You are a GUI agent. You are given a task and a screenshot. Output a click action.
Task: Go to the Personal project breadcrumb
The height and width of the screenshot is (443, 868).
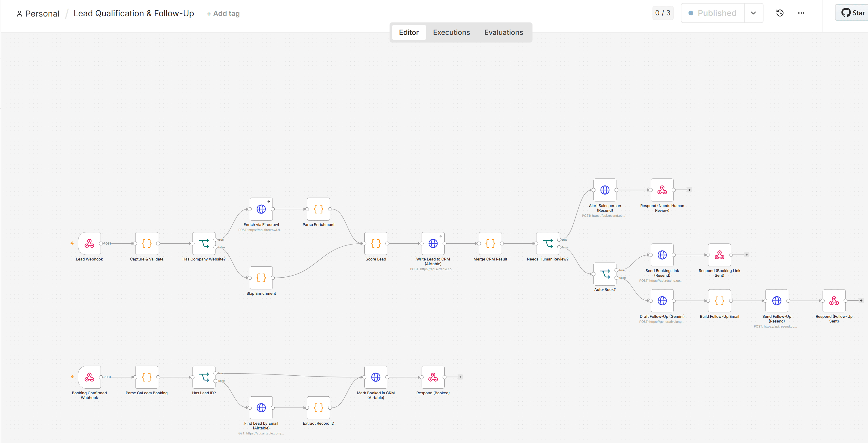38,14
